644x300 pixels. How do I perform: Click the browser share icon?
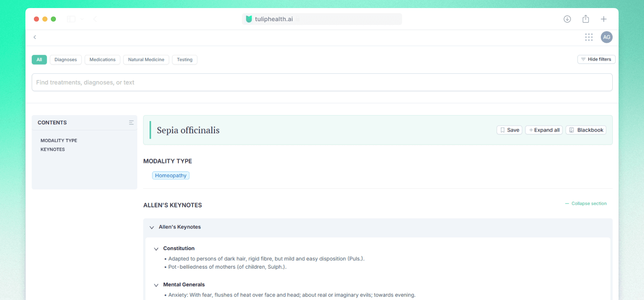[586, 19]
